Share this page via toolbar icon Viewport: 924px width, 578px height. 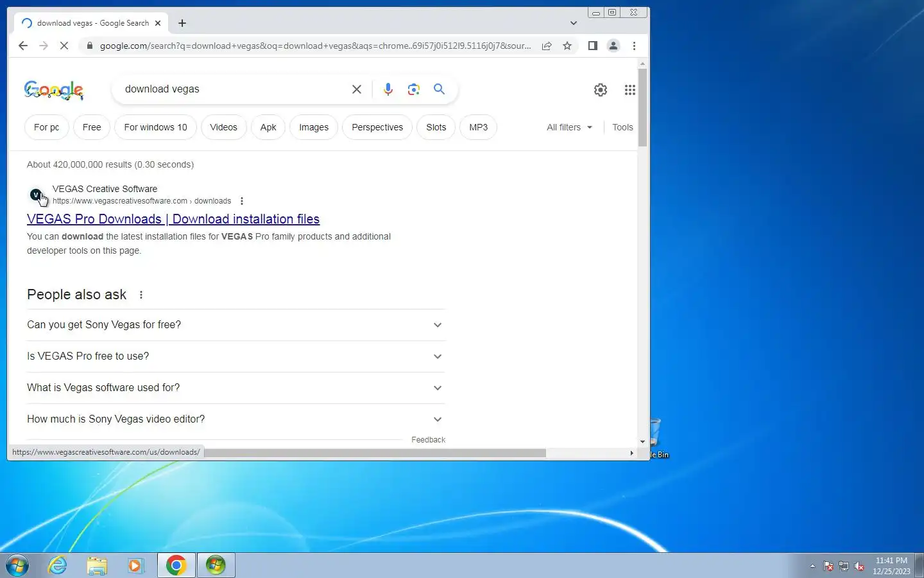(547, 46)
